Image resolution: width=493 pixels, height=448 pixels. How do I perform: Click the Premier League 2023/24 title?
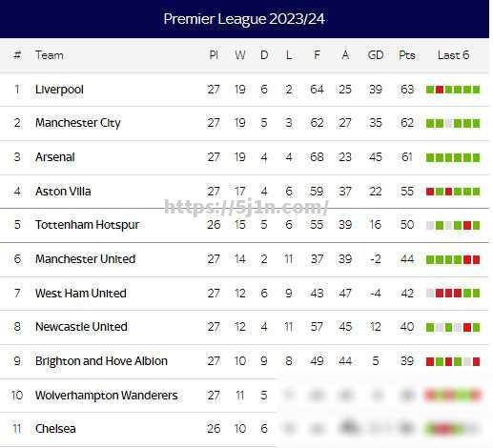coord(244,19)
